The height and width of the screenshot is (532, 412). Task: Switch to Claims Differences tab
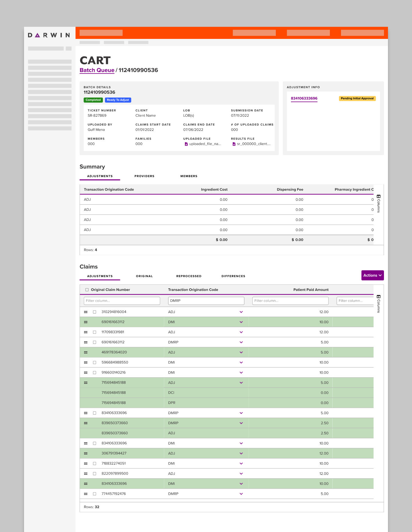[x=233, y=276]
